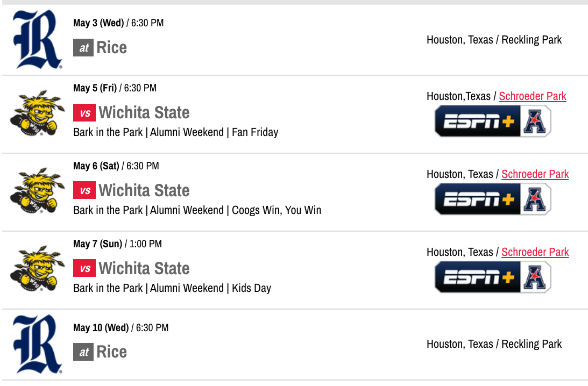
Task: Open Schroeder Park link for May 6 game
Action: [535, 174]
